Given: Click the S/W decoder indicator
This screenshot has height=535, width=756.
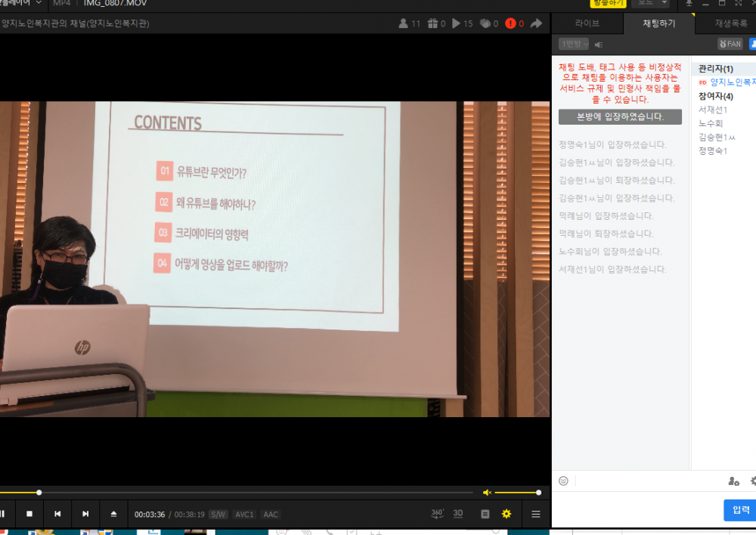Looking at the screenshot, I should click(x=218, y=515).
